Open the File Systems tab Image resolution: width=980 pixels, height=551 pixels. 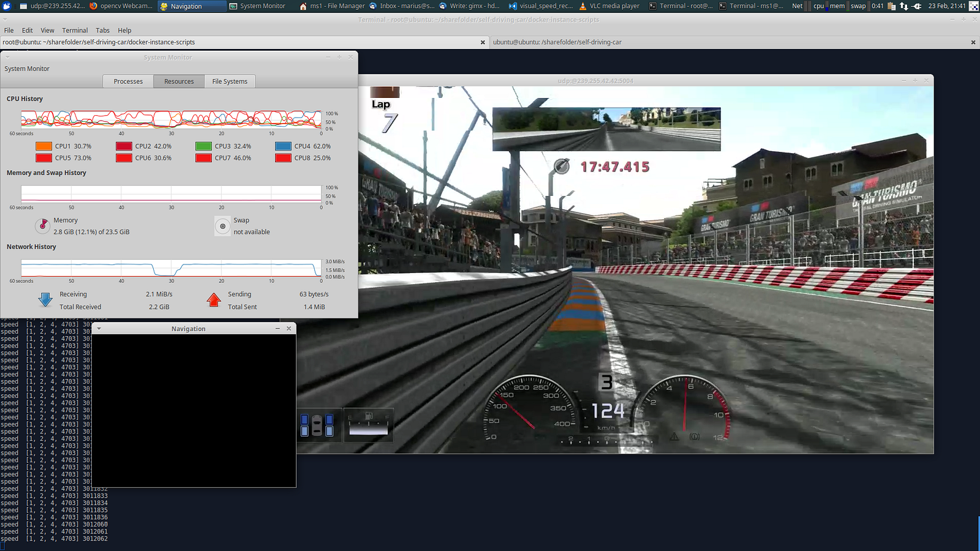click(x=230, y=81)
